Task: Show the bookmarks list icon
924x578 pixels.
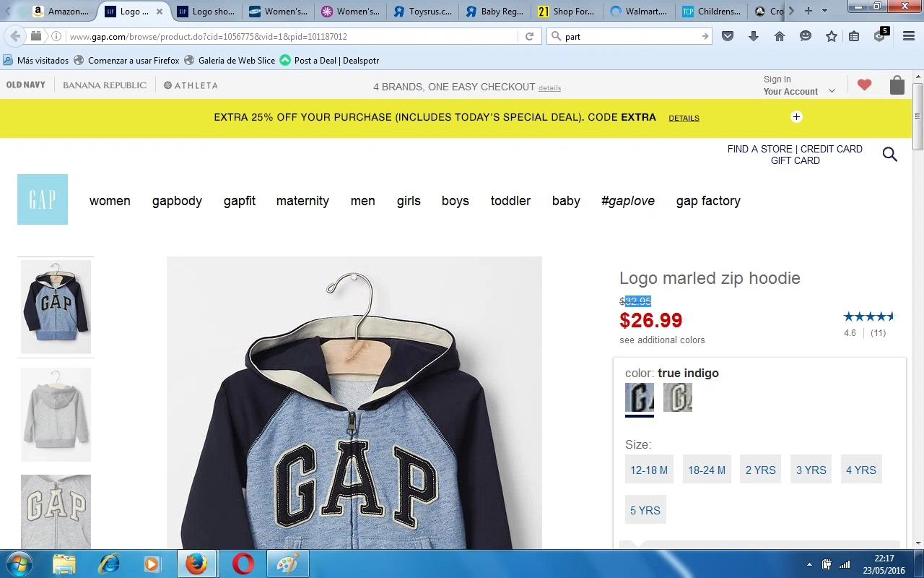Action: [x=854, y=36]
